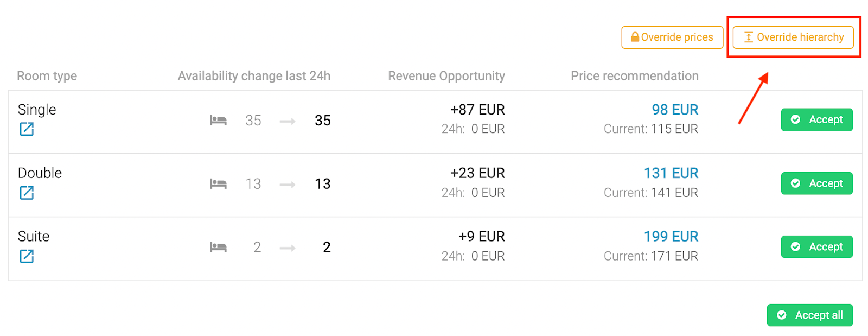Open the Single room external link icon
The image size is (868, 336).
pyautogui.click(x=27, y=129)
